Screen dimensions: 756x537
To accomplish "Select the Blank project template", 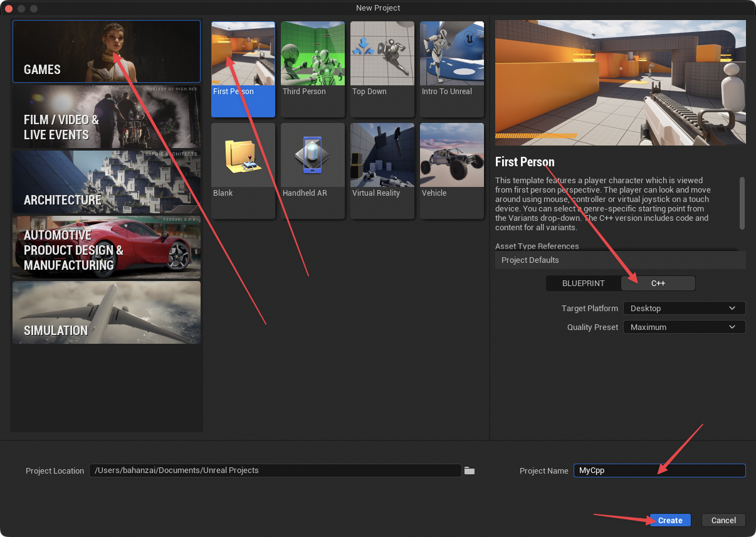I will (243, 171).
